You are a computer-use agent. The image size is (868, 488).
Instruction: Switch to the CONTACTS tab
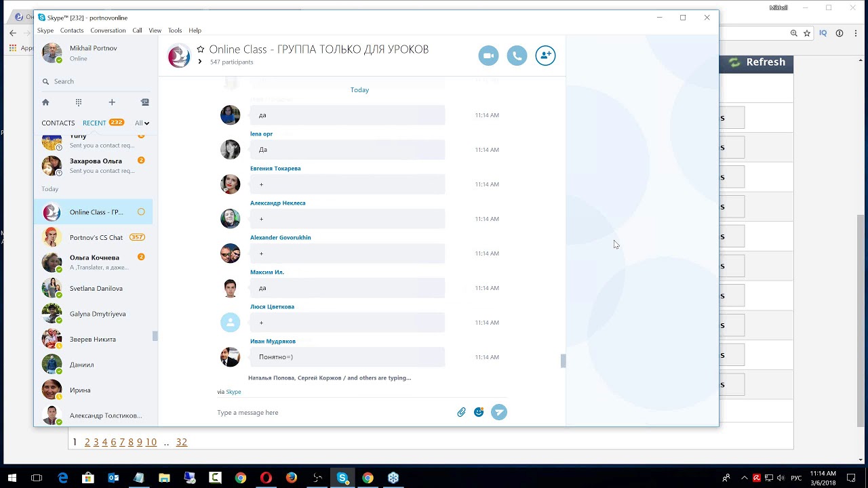tap(58, 123)
